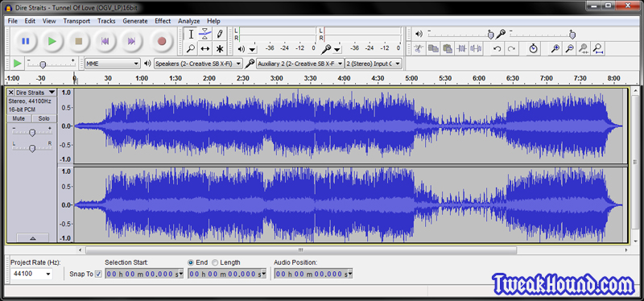Click the 4:00 mark on timeline ruler
Viewport: 644px width, 301px height.
click(x=344, y=78)
